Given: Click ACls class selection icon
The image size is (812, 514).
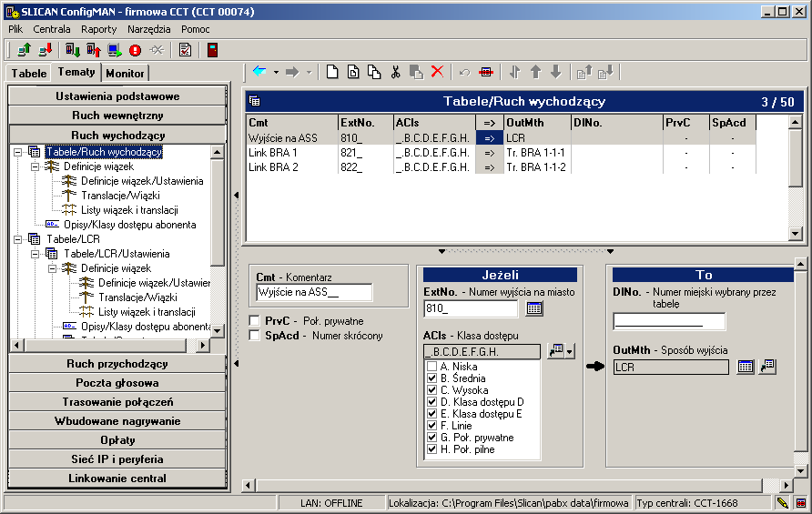Looking at the screenshot, I should (556, 350).
